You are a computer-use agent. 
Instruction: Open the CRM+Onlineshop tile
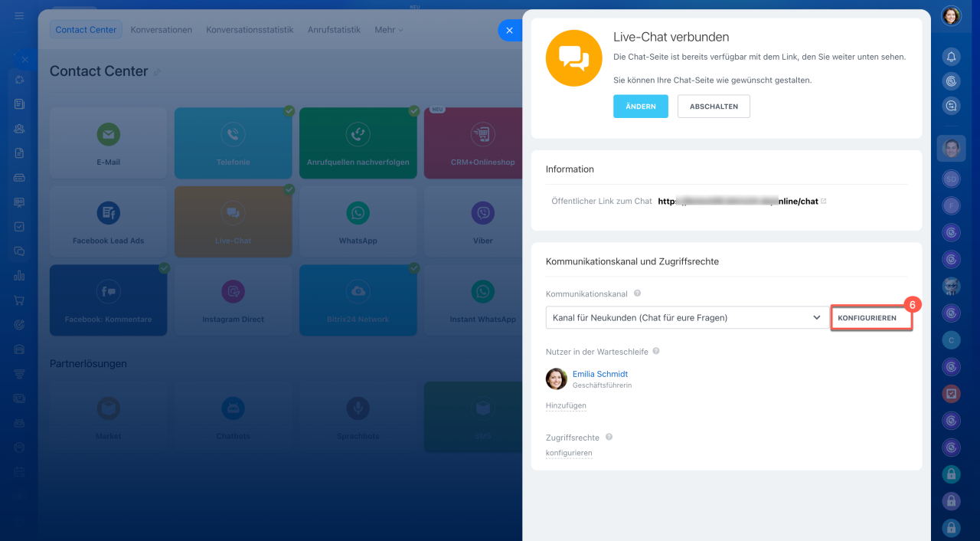pos(473,143)
